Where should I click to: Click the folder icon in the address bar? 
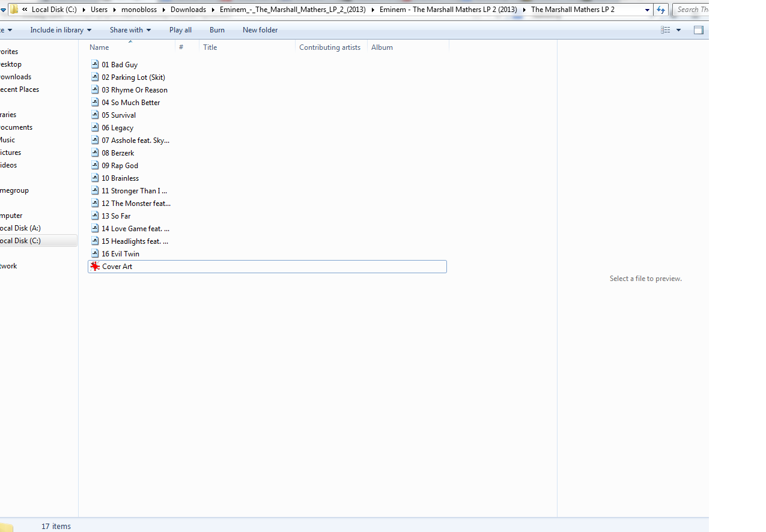[14, 10]
